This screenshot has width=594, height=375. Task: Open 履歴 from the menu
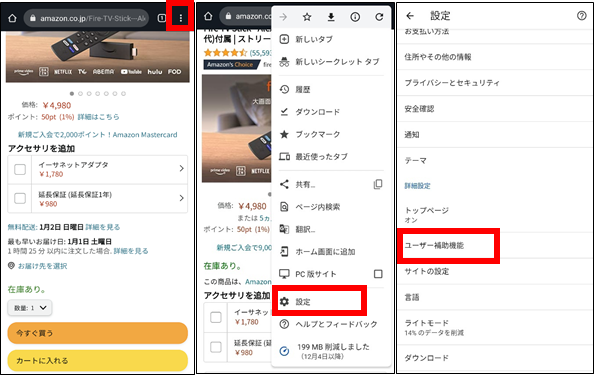tap(331, 89)
